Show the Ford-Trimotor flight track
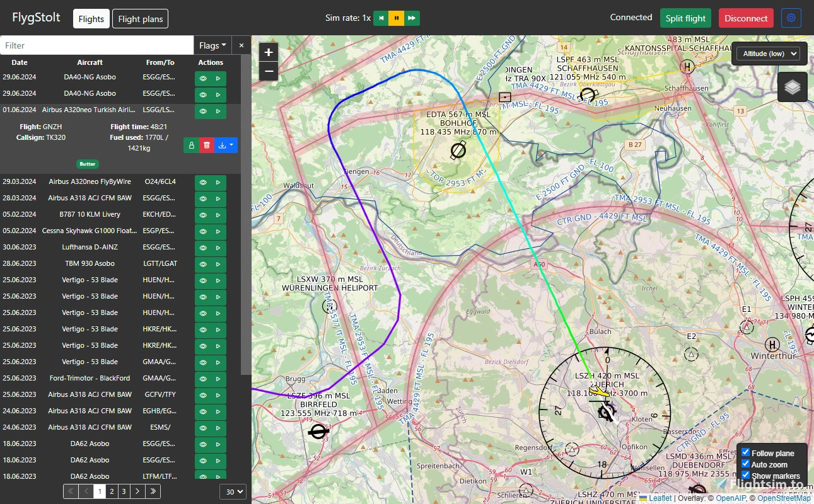Image resolution: width=814 pixels, height=504 pixels. pyautogui.click(x=203, y=379)
